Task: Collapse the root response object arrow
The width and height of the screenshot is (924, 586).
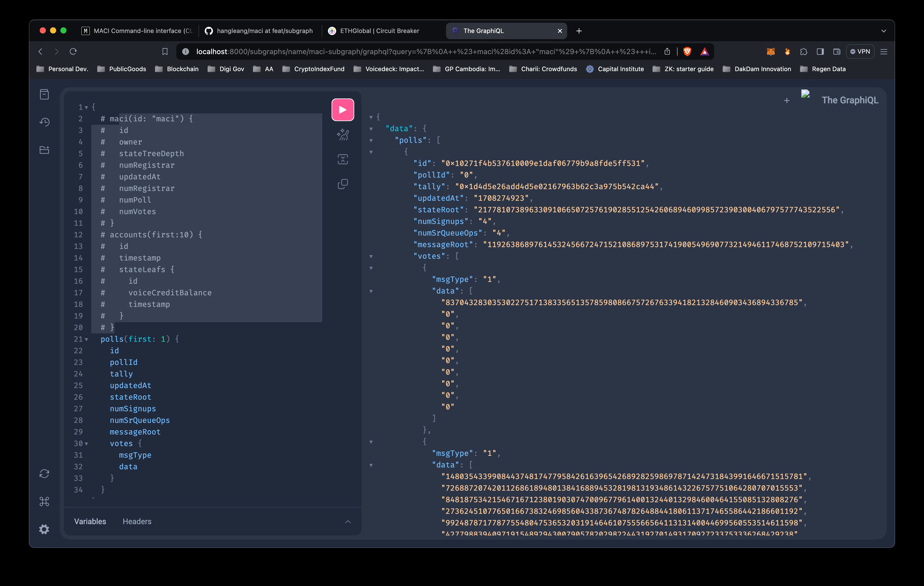Action: tap(371, 117)
